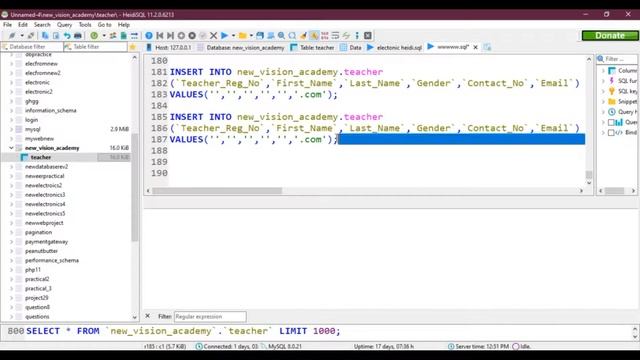
Task: Click the highlighted pencil toolbar icon
Action: 314,36
